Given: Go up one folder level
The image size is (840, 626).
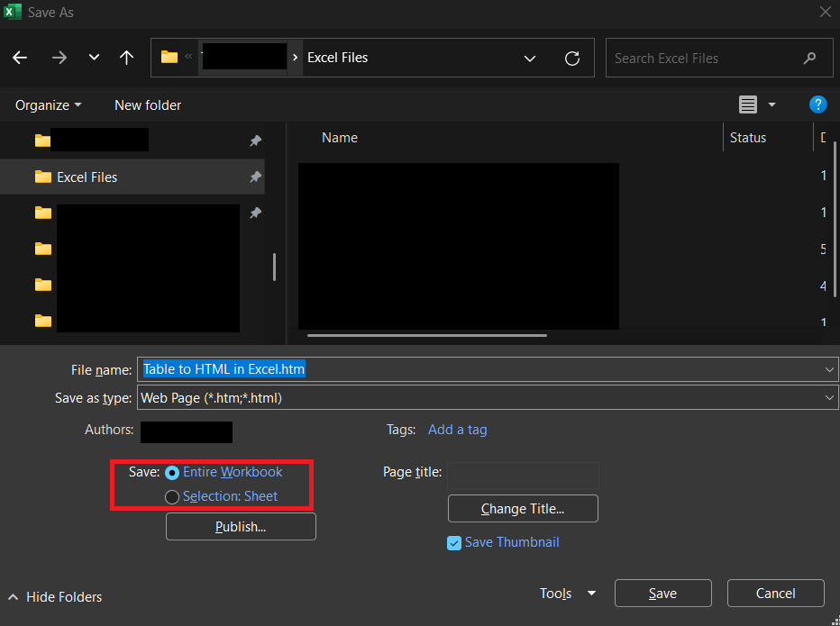Looking at the screenshot, I should pyautogui.click(x=126, y=58).
